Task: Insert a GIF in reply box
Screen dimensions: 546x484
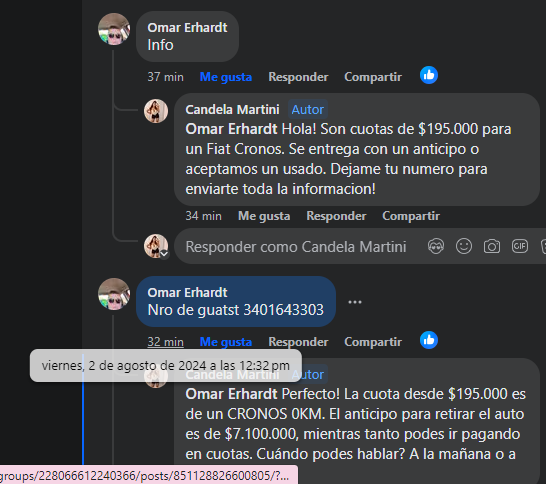Action: tap(520, 246)
